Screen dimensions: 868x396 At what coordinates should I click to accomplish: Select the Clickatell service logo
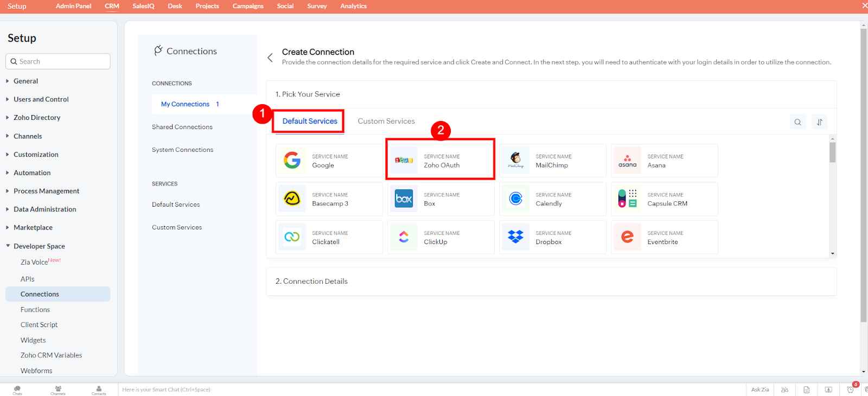pos(292,237)
